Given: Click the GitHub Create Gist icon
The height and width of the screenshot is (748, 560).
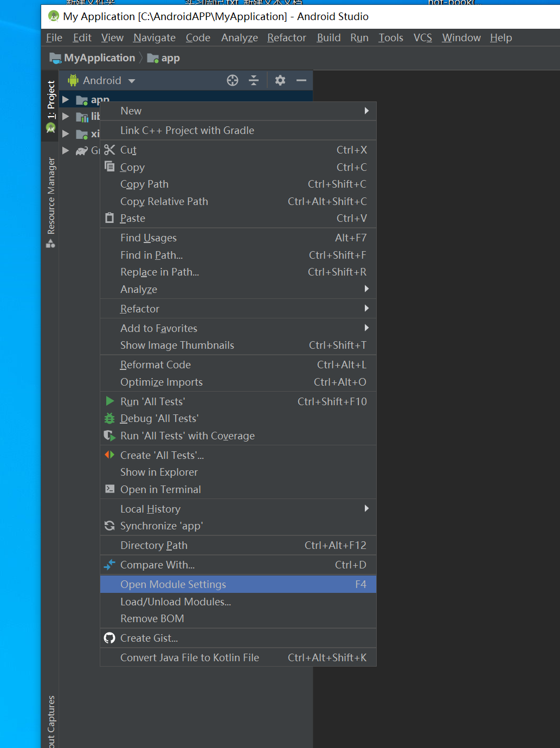Looking at the screenshot, I should [110, 638].
